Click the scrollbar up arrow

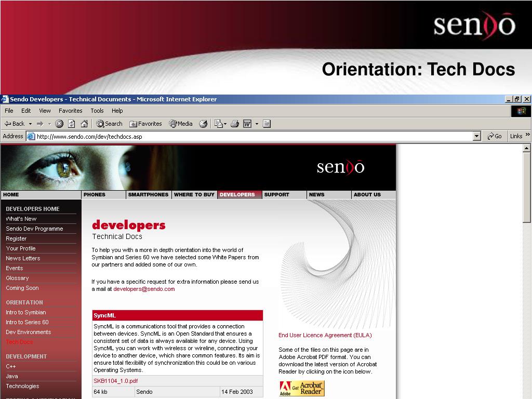click(x=526, y=148)
